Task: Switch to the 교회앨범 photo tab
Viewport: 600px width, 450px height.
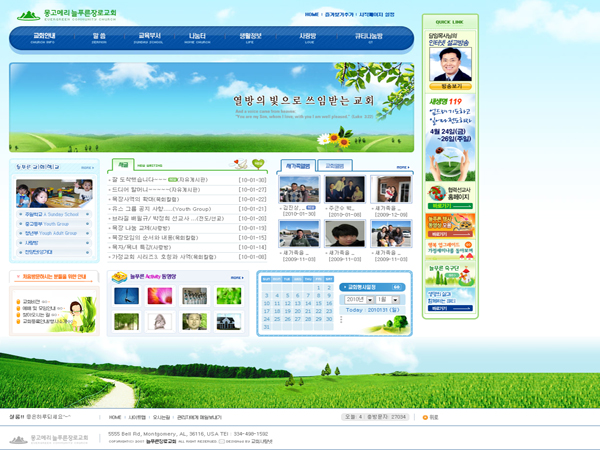Action: pyautogui.click(x=334, y=166)
